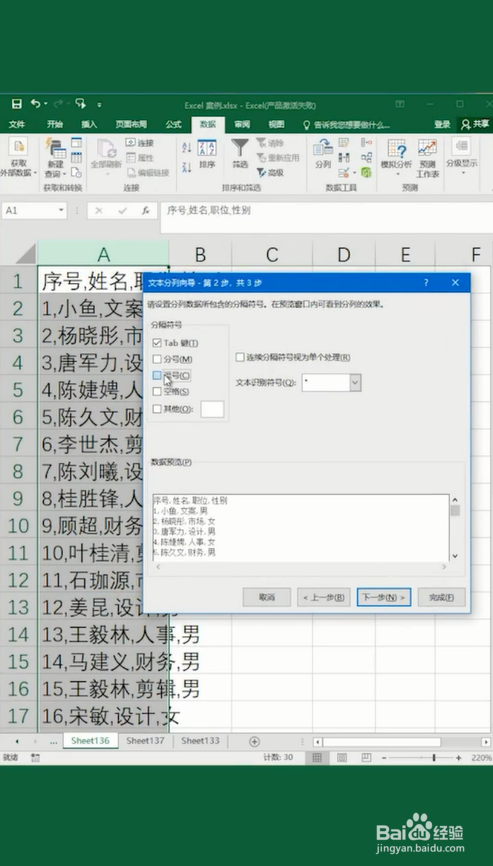The height and width of the screenshot is (866, 493).
Task: Switch to Normal view in status bar
Action: 317,758
